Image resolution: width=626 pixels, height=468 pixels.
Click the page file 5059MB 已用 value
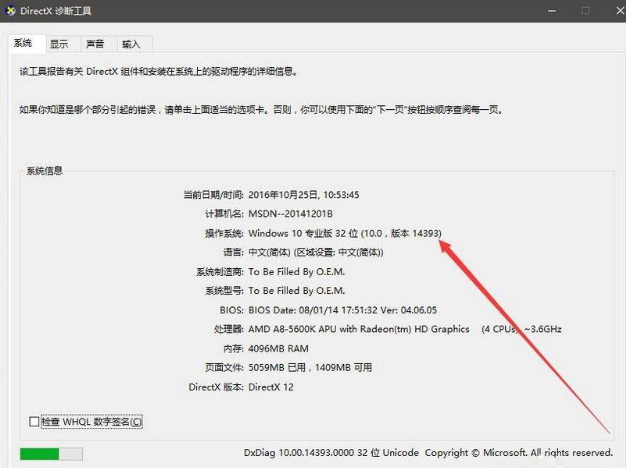[x=310, y=367]
